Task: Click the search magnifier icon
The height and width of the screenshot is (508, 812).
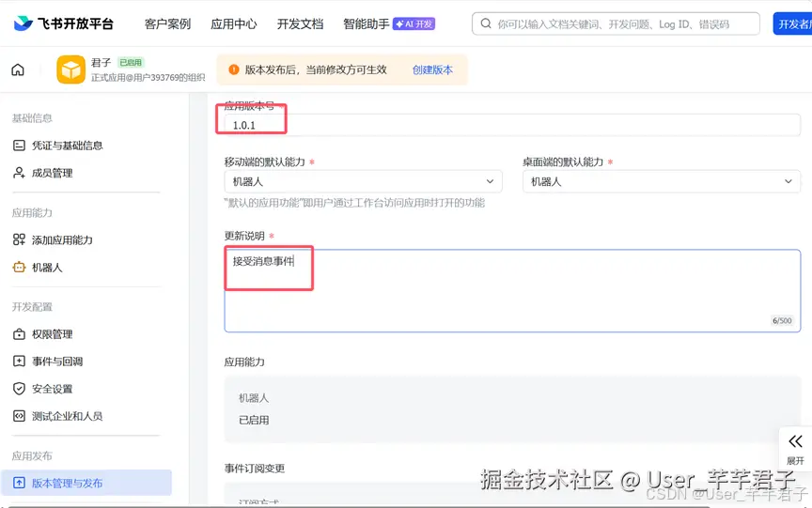Action: pyautogui.click(x=486, y=23)
